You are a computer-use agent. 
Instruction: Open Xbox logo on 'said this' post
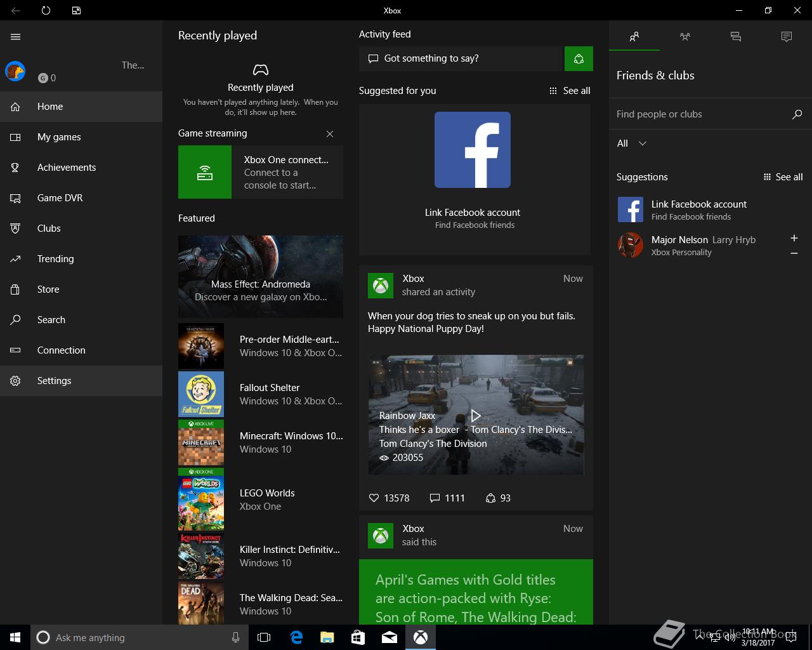(x=381, y=536)
